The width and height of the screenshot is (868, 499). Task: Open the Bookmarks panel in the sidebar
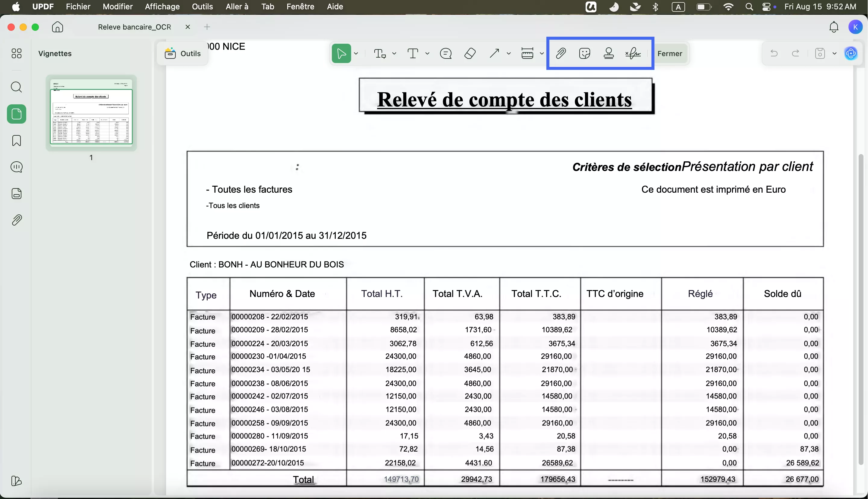point(17,141)
